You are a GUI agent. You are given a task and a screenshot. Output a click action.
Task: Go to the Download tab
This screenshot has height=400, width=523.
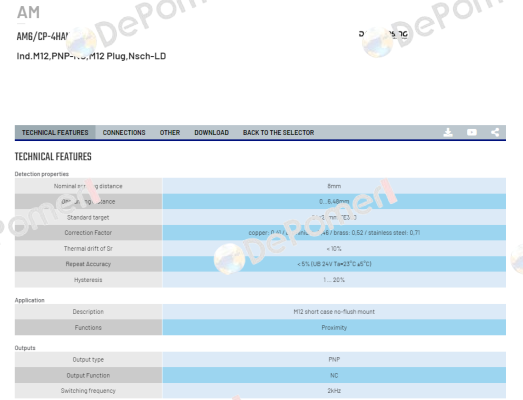(211, 132)
